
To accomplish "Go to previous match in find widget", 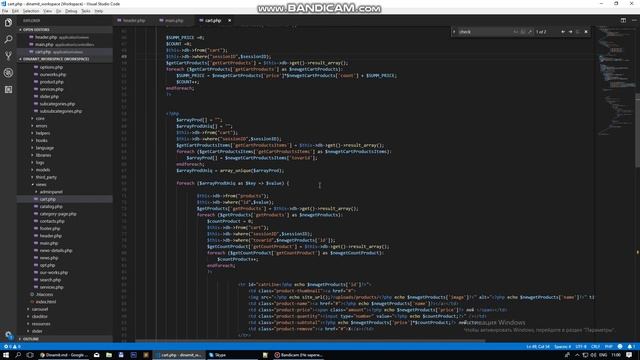I will 563,32.
